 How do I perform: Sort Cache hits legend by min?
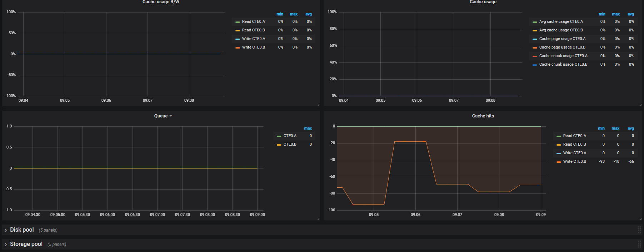[x=601, y=128]
